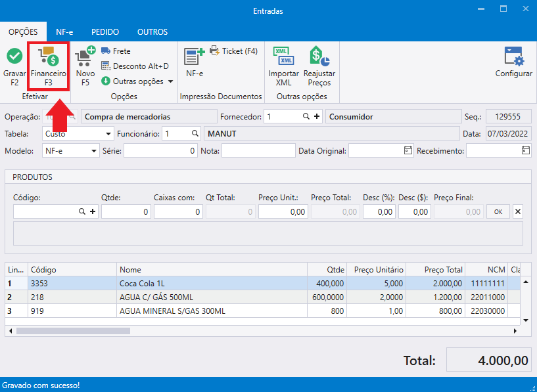Click the Desc ($) input field
The image size is (537, 392).
[x=415, y=211]
